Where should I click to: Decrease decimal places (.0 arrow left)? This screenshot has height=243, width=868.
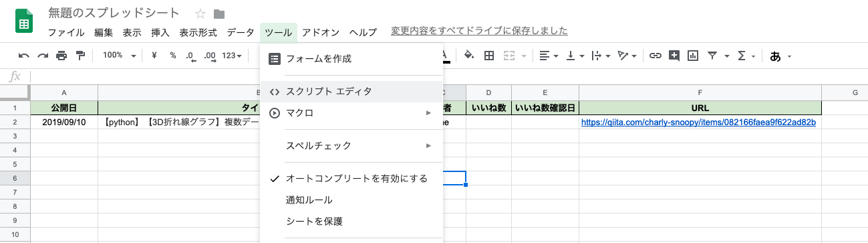coord(190,56)
